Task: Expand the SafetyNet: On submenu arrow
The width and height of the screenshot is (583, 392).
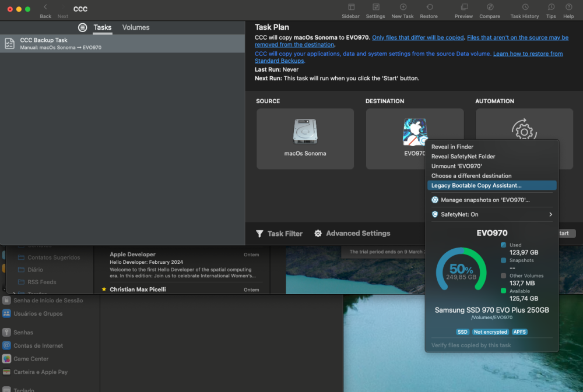Action: click(x=551, y=214)
